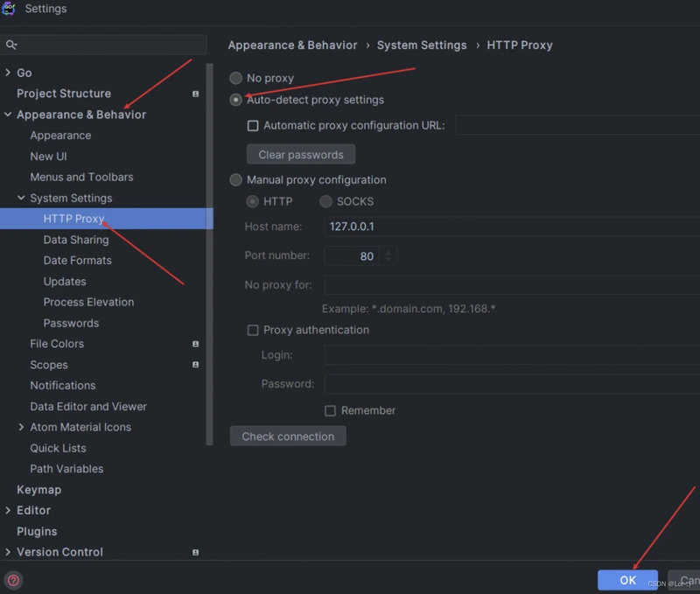
Task: Focus the settings search field
Action: tap(103, 45)
